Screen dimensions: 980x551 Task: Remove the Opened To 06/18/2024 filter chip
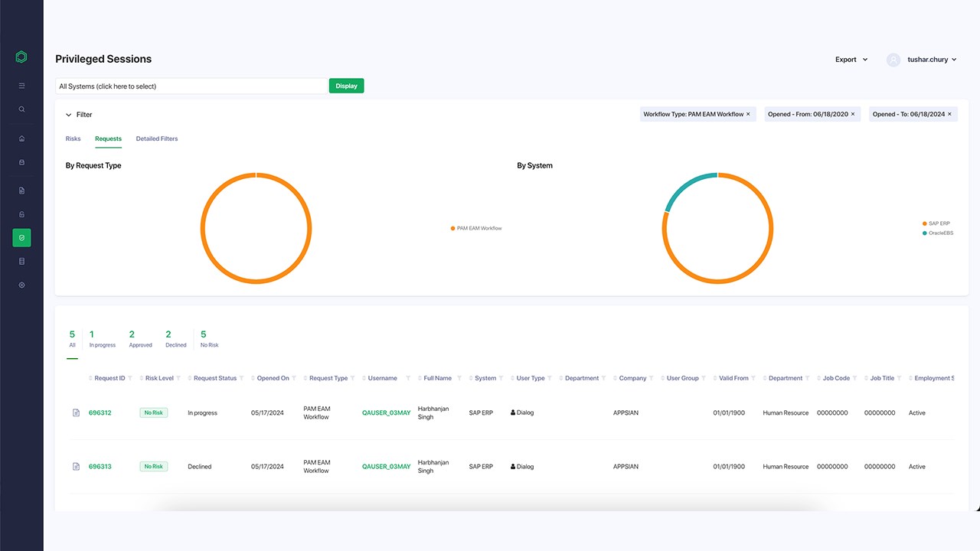coord(949,114)
